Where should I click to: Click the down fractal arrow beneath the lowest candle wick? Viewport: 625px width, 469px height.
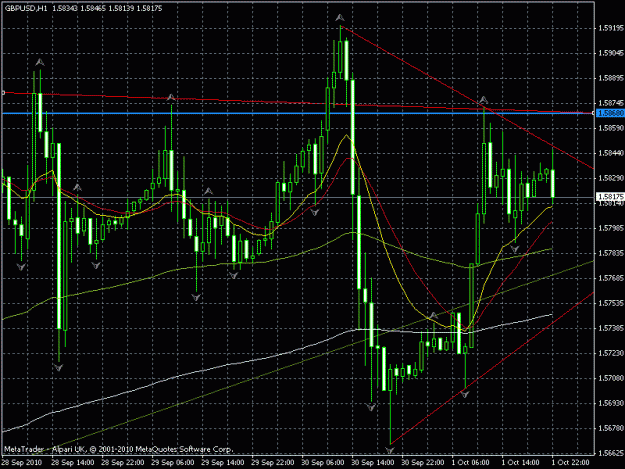coord(390,450)
